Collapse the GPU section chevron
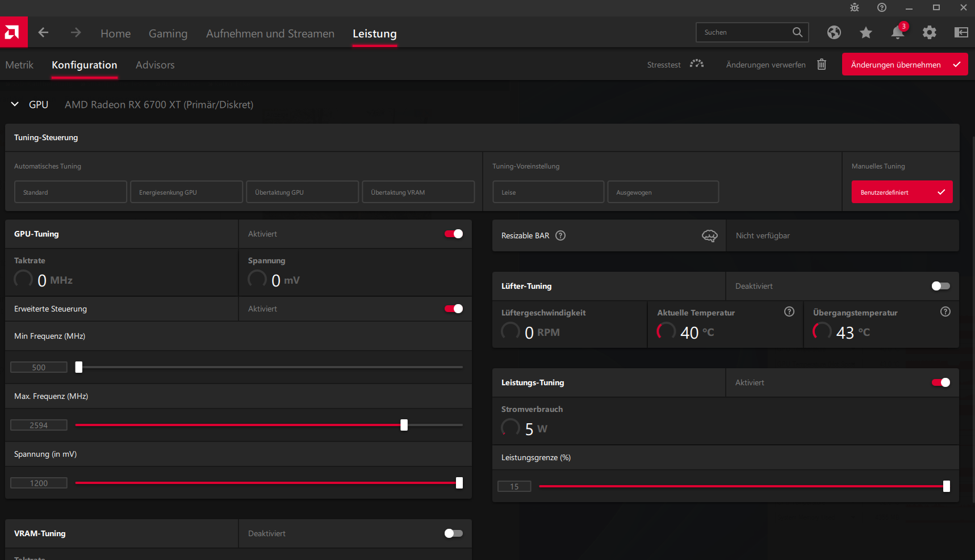The height and width of the screenshot is (560, 975). (15, 104)
